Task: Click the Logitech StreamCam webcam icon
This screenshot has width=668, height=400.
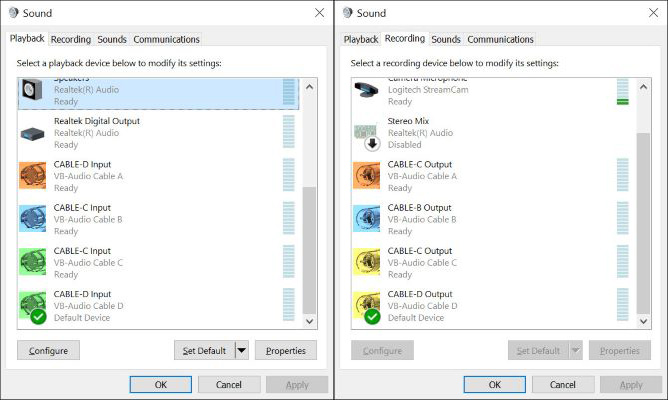Action: click(x=366, y=90)
